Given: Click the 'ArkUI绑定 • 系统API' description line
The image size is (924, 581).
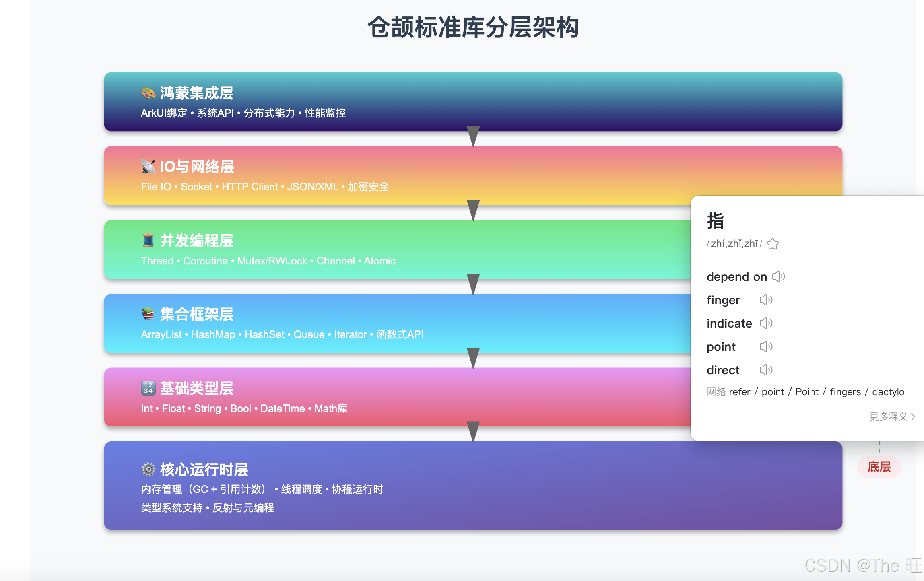Looking at the screenshot, I should 243,113.
